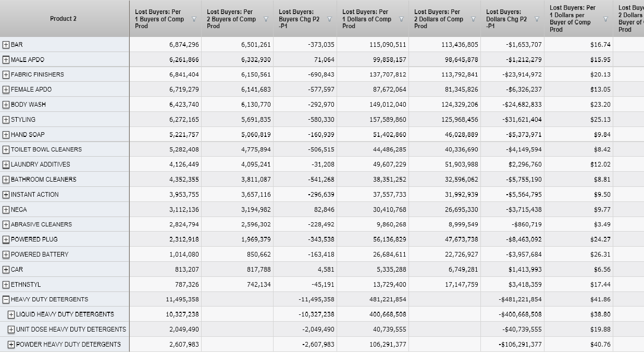
Task: Select the STYLING row label
Action: 23,120
